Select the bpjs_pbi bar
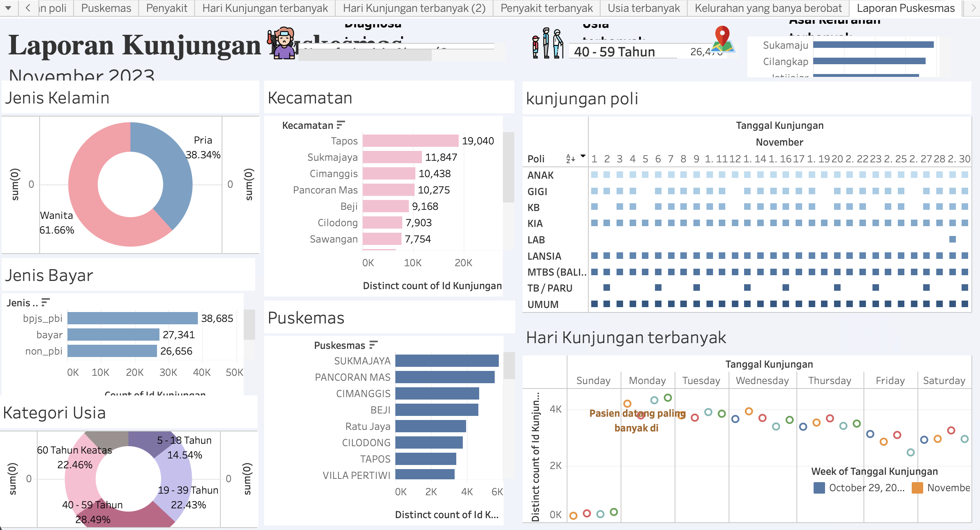This screenshot has height=530, width=980. 132,318
